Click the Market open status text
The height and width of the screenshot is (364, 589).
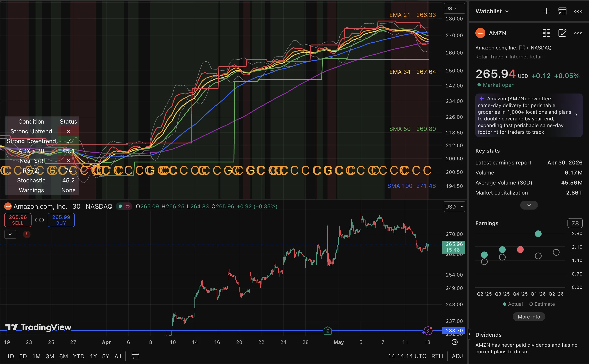498,85
